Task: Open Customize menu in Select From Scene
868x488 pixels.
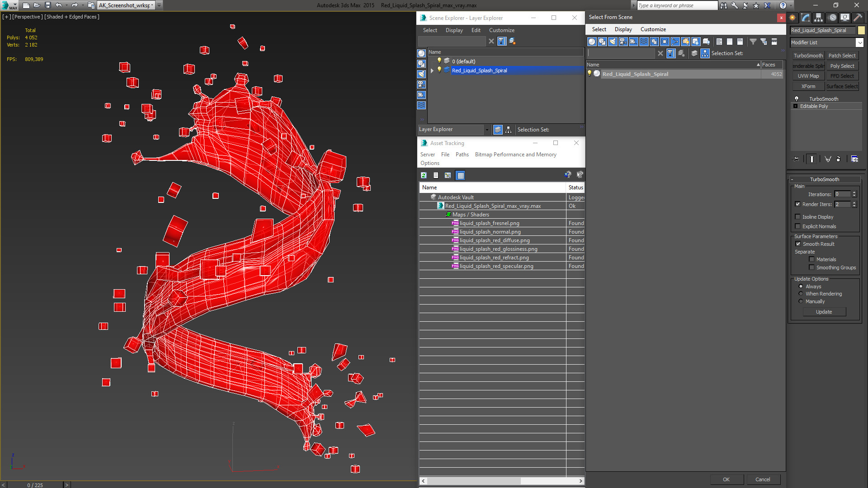Action: coord(653,29)
